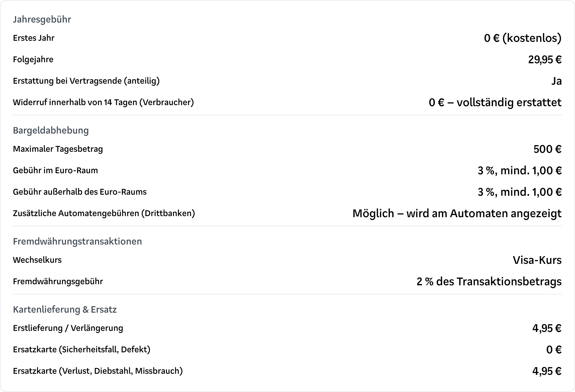Click the Gebühr im Euro-Raum label
The image size is (575, 392).
[55, 171]
